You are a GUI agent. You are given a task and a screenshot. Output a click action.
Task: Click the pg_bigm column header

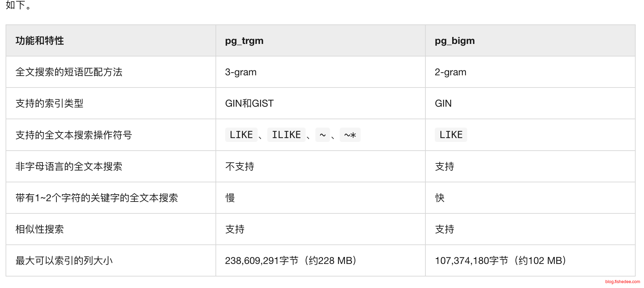(455, 41)
